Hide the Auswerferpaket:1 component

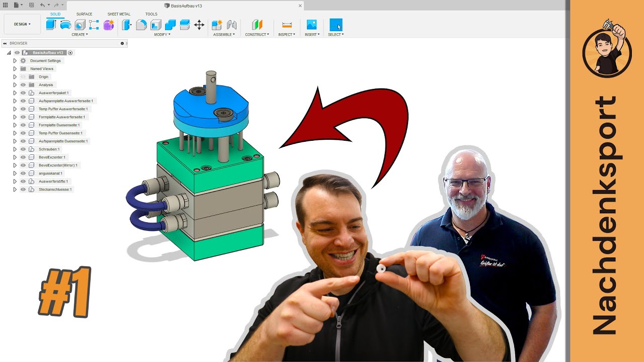coord(23,93)
